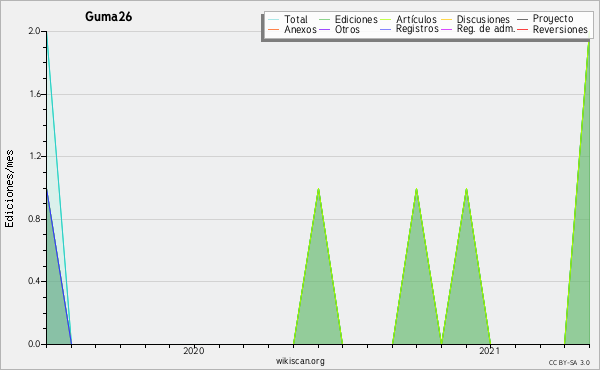Click the green Ediciones line swatch
This screenshot has width=600, height=370.
click(324, 19)
